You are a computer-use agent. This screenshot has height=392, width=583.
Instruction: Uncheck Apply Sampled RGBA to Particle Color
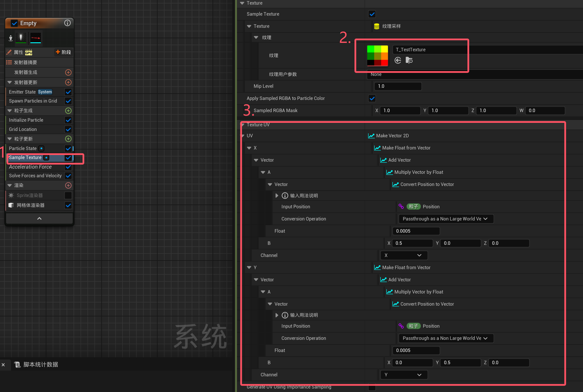[372, 99]
